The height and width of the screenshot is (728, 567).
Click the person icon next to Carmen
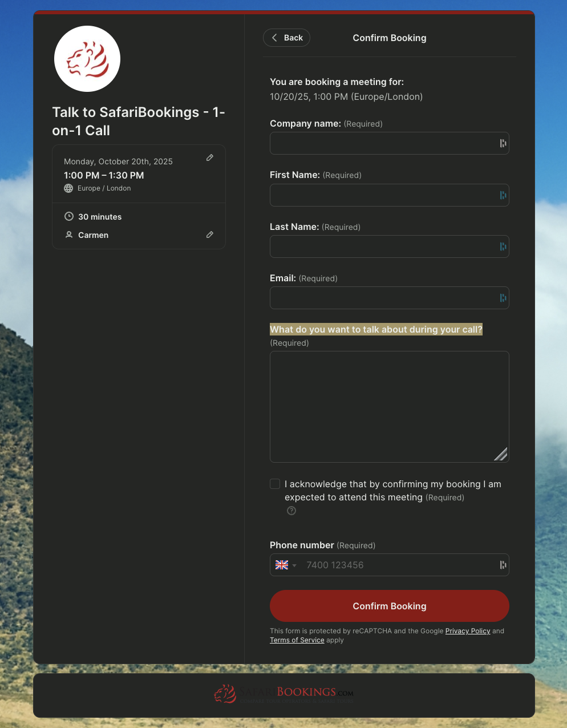tap(68, 234)
